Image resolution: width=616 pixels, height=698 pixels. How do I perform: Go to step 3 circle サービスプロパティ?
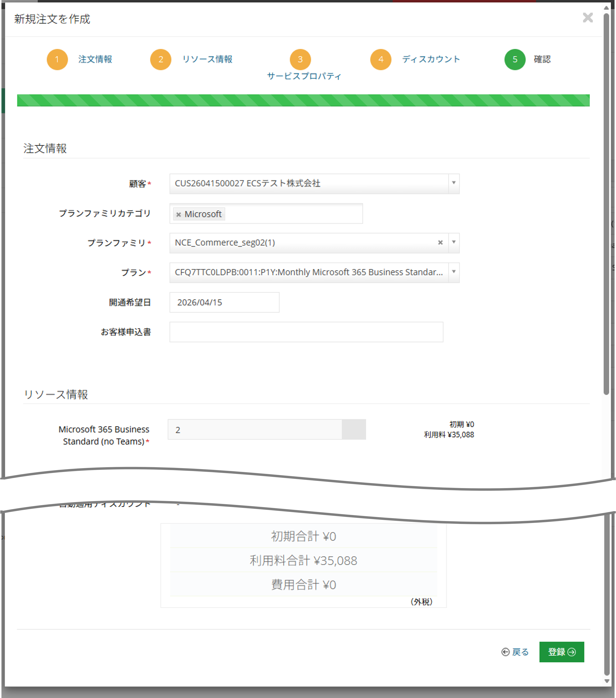pos(300,59)
